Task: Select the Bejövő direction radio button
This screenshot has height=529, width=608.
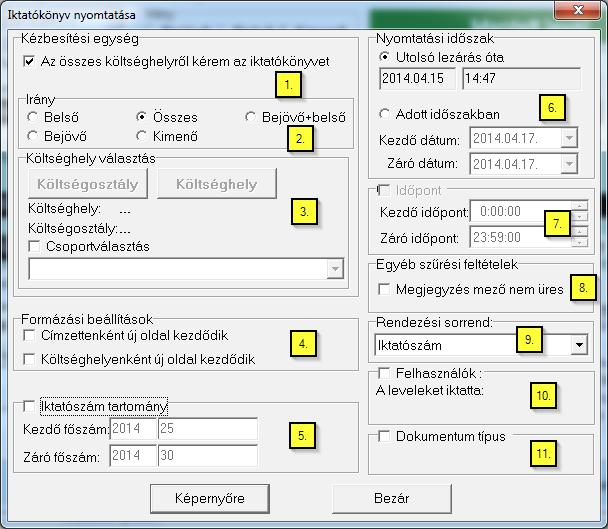Action: click(x=33, y=136)
